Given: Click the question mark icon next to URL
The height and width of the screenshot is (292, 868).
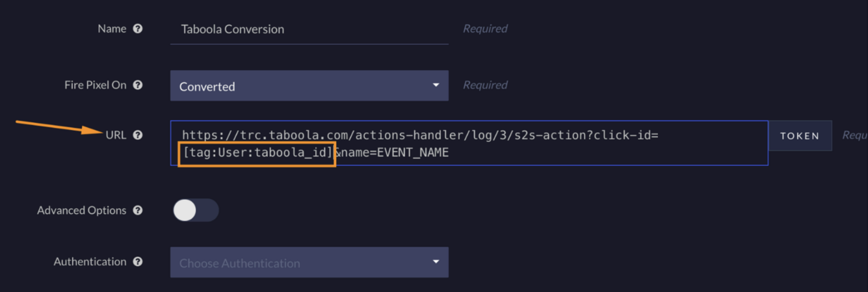Looking at the screenshot, I should point(138,135).
